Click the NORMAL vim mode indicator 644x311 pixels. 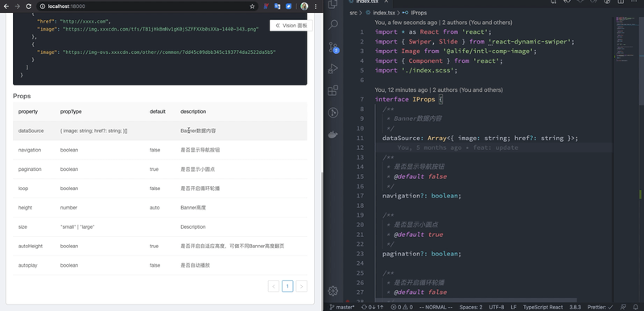(436, 307)
